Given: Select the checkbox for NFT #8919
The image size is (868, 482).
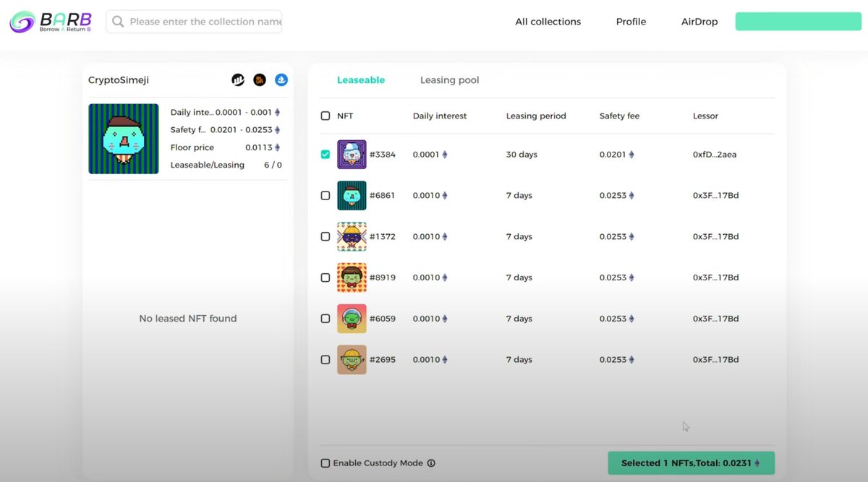Looking at the screenshot, I should click(325, 277).
